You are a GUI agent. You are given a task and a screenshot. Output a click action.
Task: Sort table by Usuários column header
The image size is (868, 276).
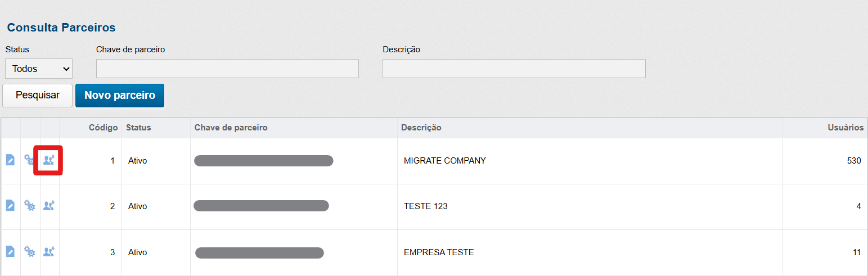point(845,128)
